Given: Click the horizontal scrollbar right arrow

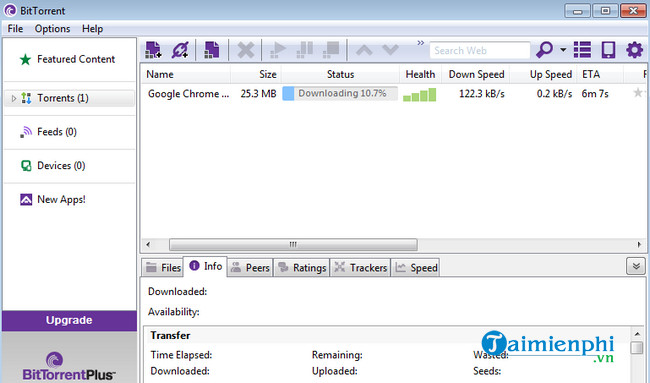Looking at the screenshot, I should [x=639, y=245].
